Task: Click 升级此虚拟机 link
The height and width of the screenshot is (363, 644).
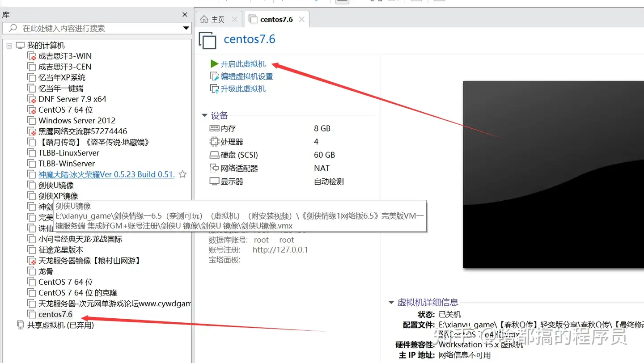Action: [x=243, y=89]
